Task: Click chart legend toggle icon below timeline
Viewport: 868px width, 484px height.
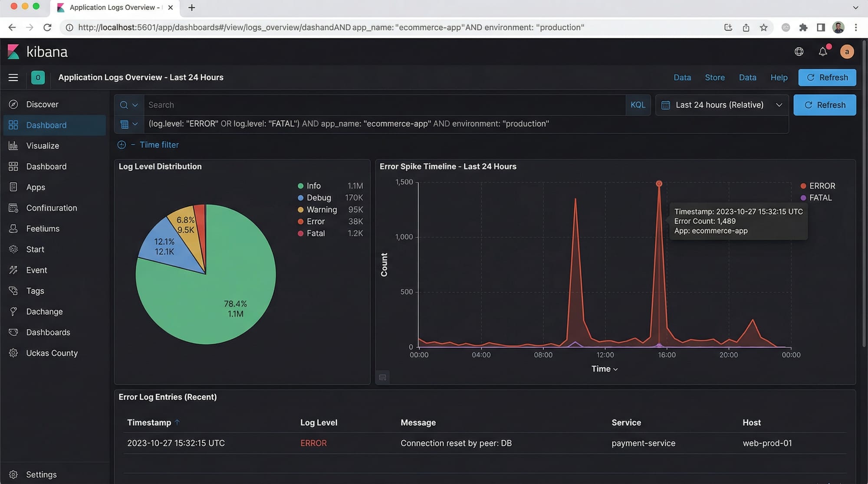Action: coord(382,377)
